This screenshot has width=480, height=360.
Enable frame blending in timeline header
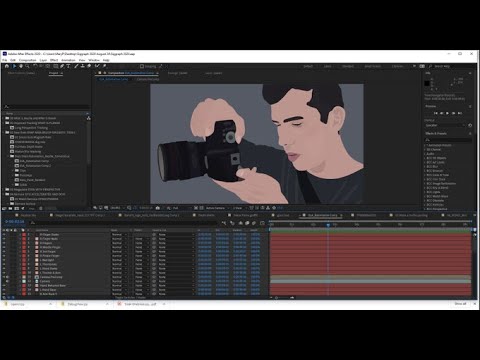pyautogui.click(x=247, y=223)
